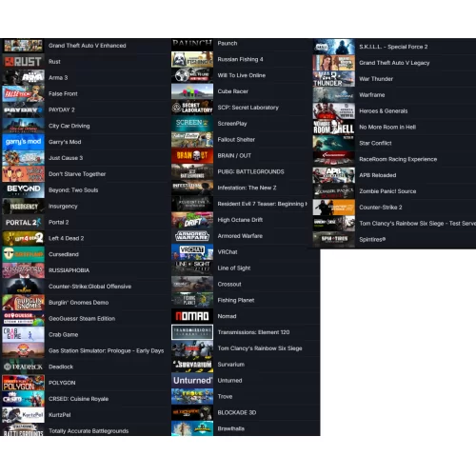The width and height of the screenshot is (476, 476).
Task: Select GeoGuessr Steam Edition text
Action: (82, 318)
